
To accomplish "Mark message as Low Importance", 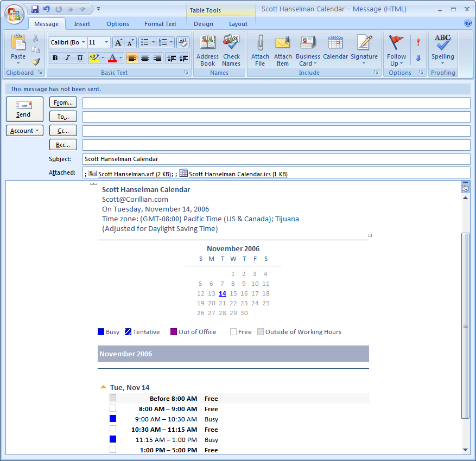I will pos(418,58).
